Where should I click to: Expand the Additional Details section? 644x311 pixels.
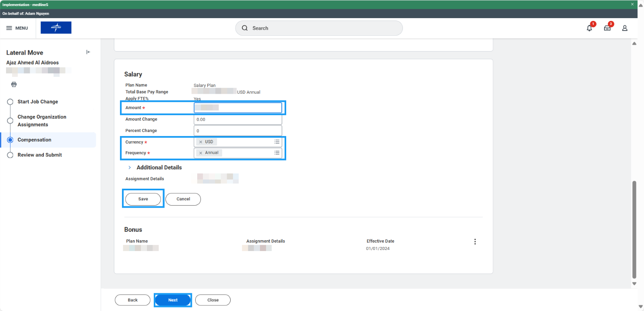coord(130,168)
